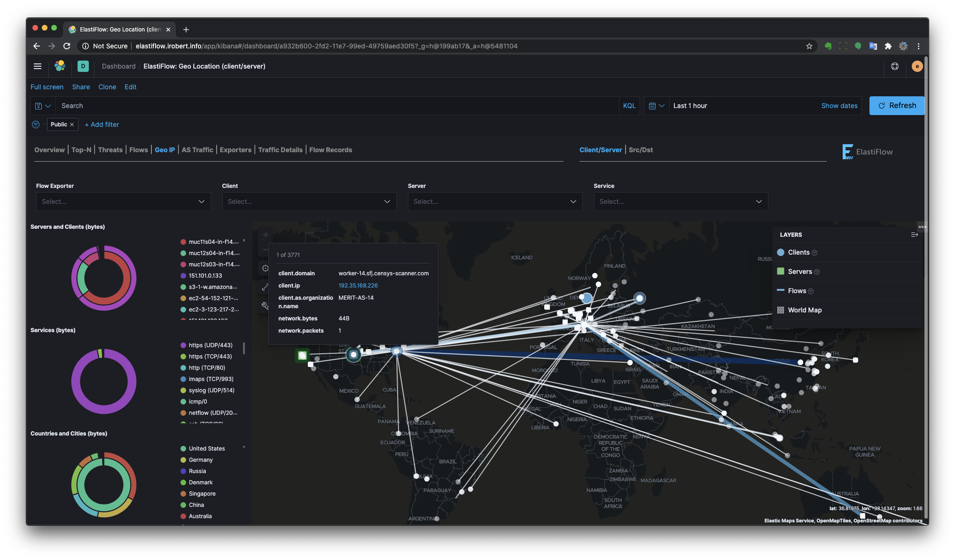The height and width of the screenshot is (560, 955).
Task: Click the KQL query mode icon
Action: coord(629,105)
